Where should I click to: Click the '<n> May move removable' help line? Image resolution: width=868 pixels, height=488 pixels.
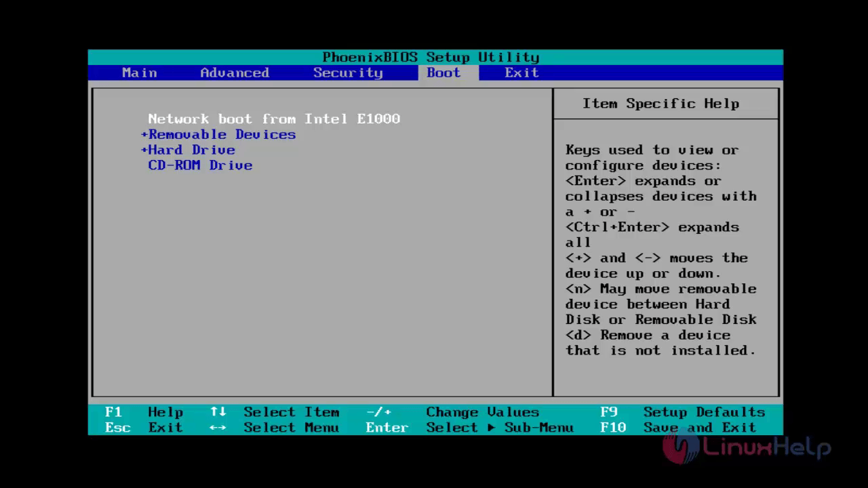click(660, 289)
